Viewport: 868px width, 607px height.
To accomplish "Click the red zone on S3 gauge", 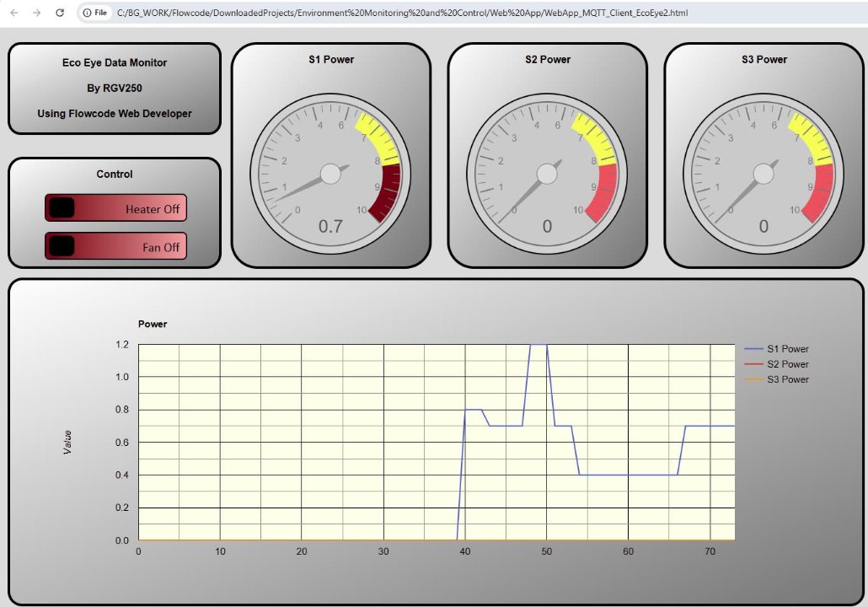I will pos(820,191).
